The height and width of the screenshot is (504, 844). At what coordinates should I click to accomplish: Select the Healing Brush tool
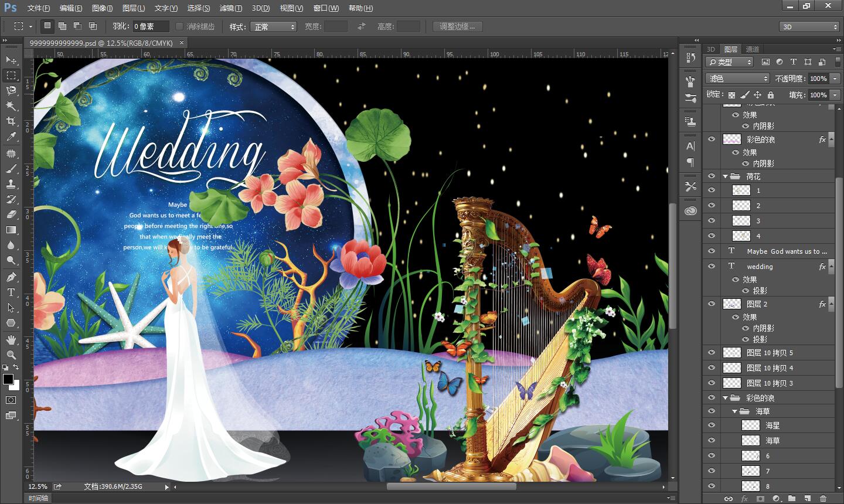pos(11,154)
